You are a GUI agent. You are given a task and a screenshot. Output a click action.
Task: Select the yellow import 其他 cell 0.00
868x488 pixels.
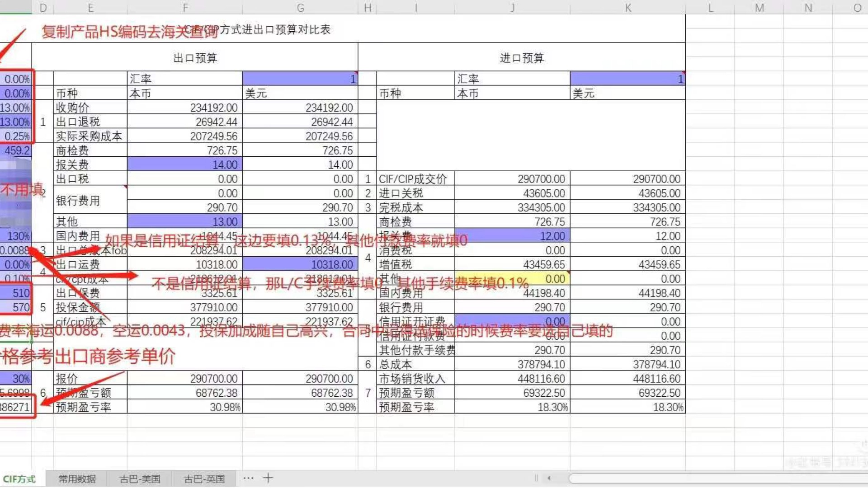pos(512,279)
